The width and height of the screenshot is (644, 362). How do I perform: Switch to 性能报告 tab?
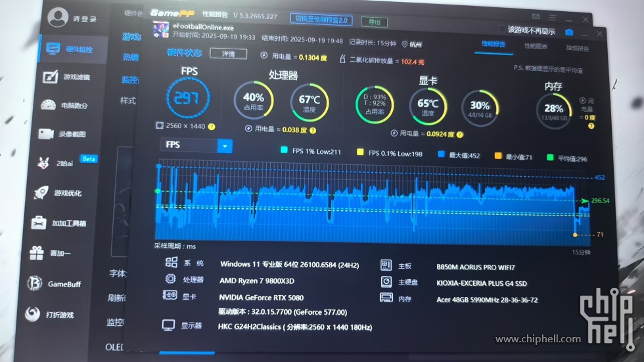(494, 44)
